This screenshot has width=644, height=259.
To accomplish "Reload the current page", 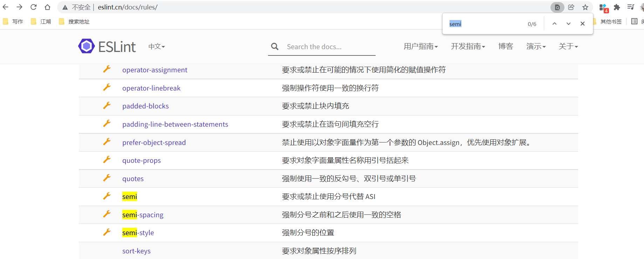I will click(x=34, y=7).
